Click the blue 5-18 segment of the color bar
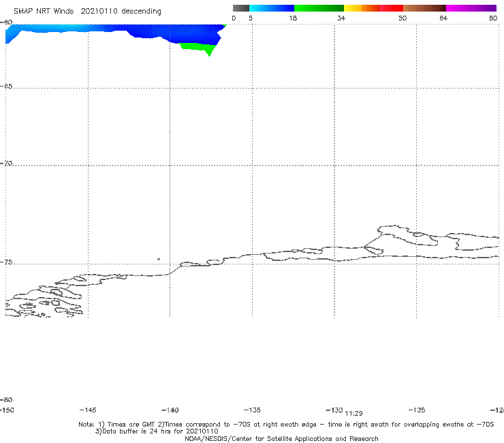504x443 pixels. [272, 8]
